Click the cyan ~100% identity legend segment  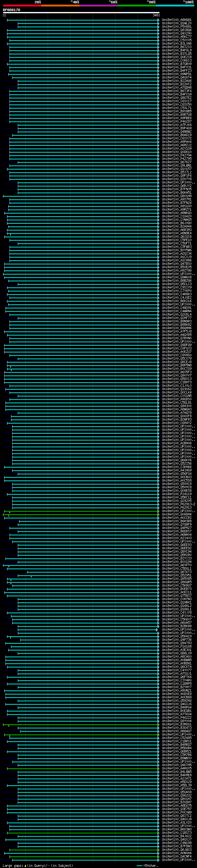click(x=175, y=6)
